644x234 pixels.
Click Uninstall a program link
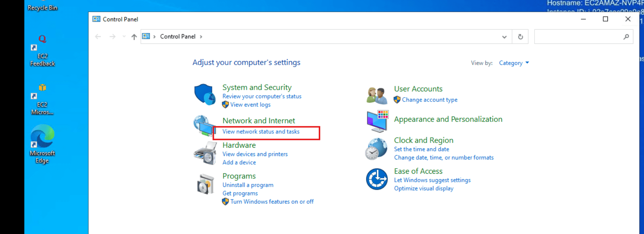(248, 185)
